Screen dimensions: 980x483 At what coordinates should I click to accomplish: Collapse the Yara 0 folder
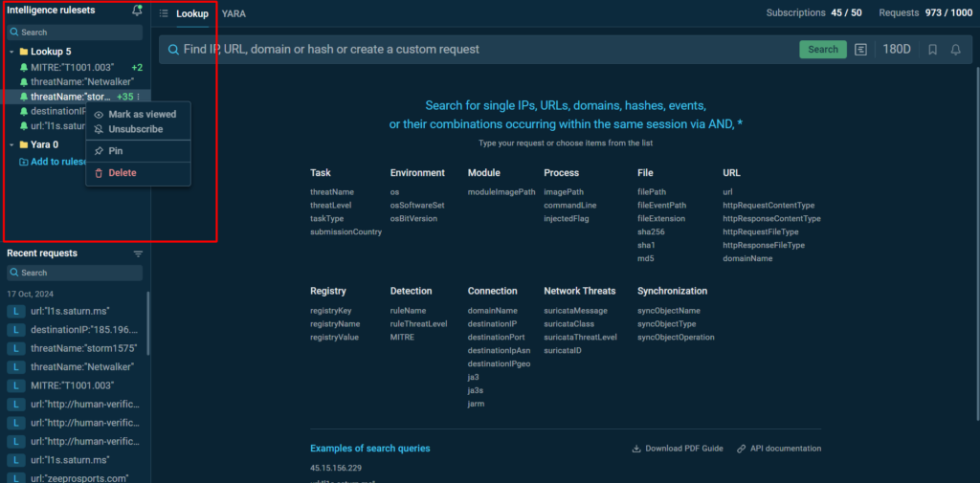[x=11, y=145]
